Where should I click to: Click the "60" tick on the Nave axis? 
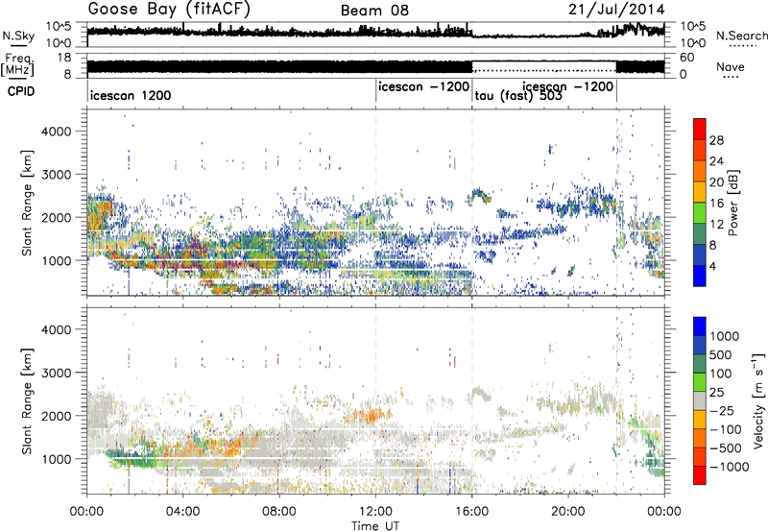[687, 58]
